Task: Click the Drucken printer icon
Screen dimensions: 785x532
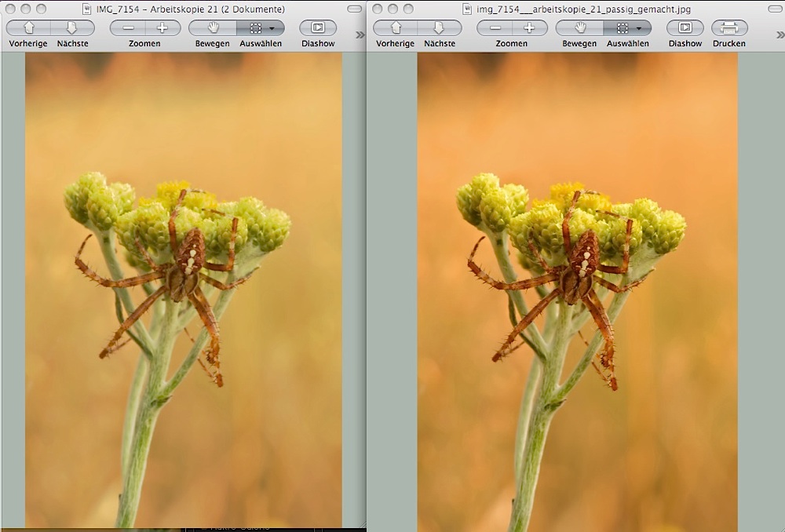Action: (x=729, y=27)
